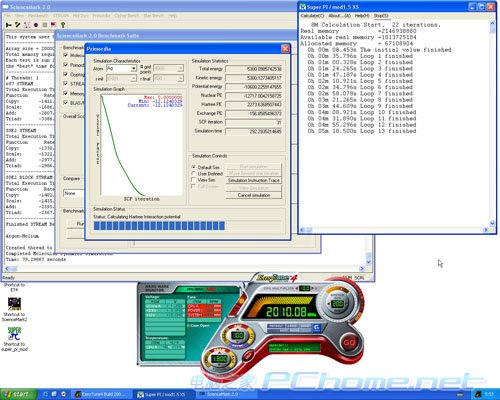Click the taskbar clock
The image size is (500, 400).
click(489, 395)
